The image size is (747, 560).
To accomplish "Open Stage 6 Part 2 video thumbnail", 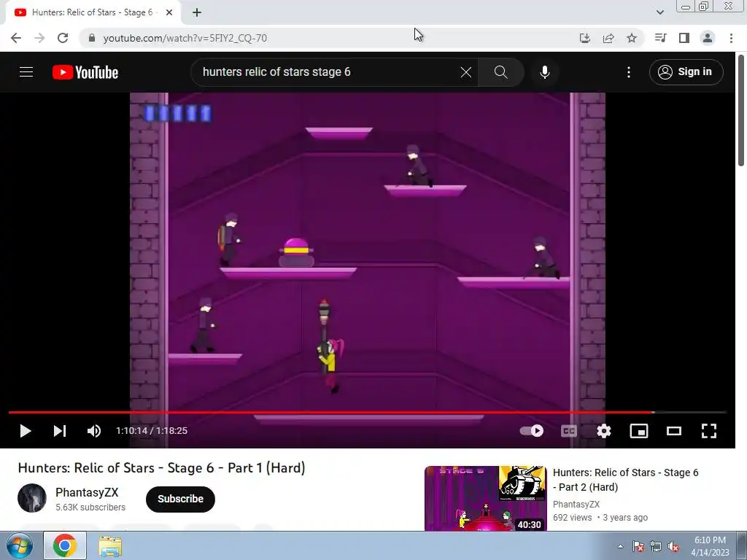I will [485, 499].
